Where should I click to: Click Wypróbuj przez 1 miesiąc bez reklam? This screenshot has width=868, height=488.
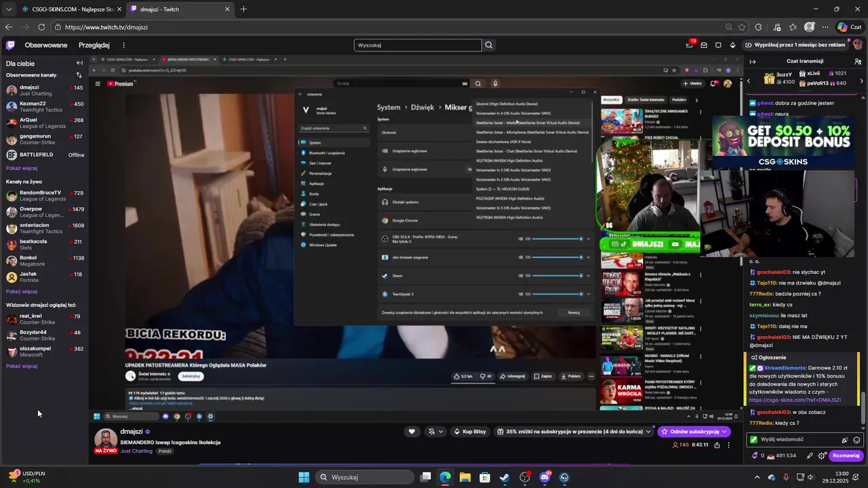(x=795, y=45)
